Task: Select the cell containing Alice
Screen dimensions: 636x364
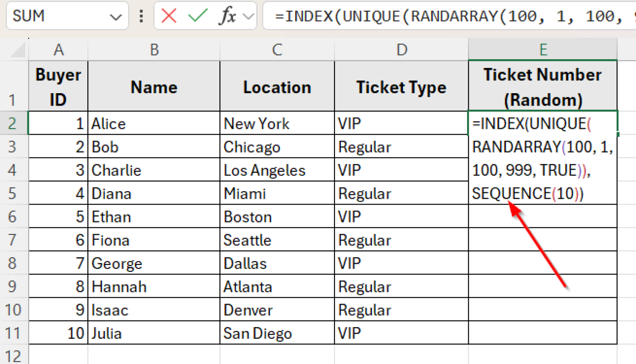Action: pyautogui.click(x=154, y=123)
